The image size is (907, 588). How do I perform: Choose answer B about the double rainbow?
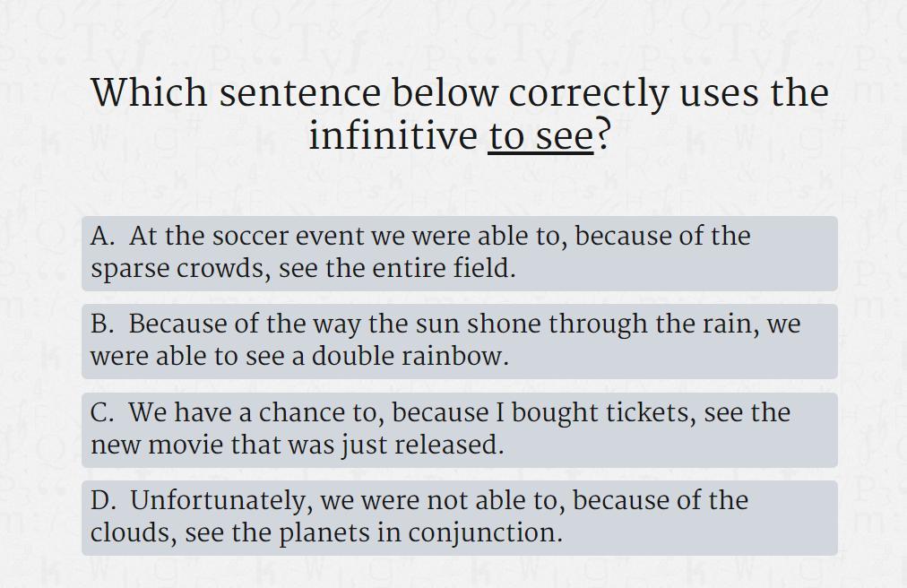click(459, 341)
